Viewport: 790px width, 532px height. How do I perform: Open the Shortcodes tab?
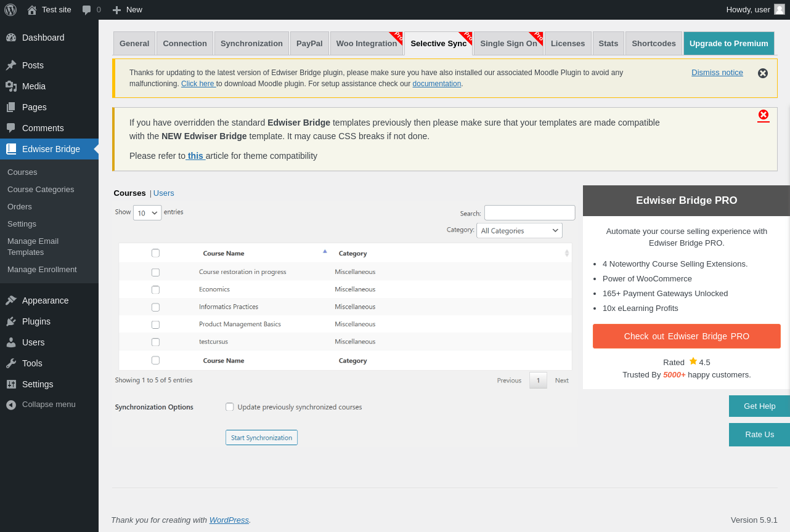[x=654, y=43]
